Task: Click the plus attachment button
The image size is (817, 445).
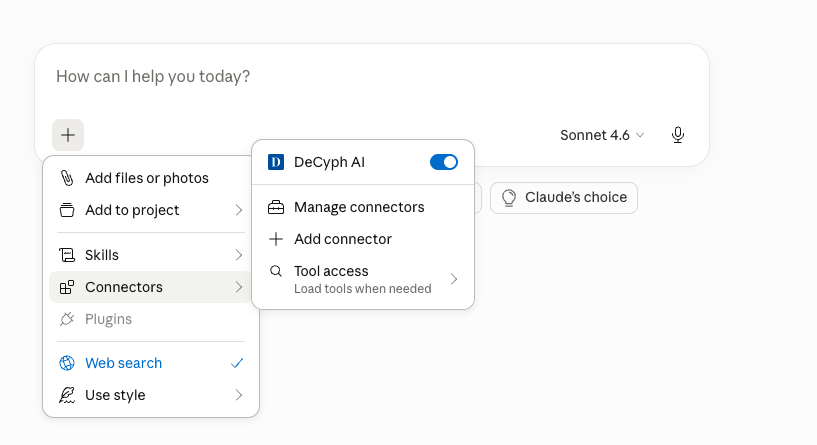Action: point(68,135)
